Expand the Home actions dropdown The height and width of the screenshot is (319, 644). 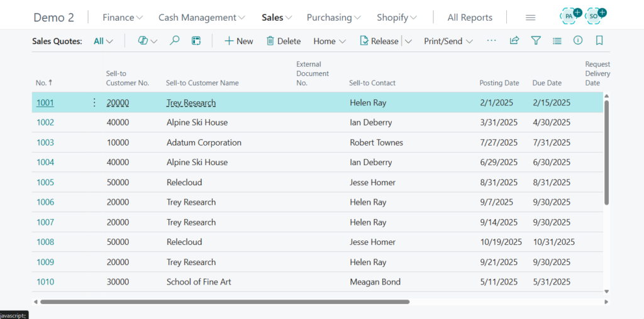330,41
